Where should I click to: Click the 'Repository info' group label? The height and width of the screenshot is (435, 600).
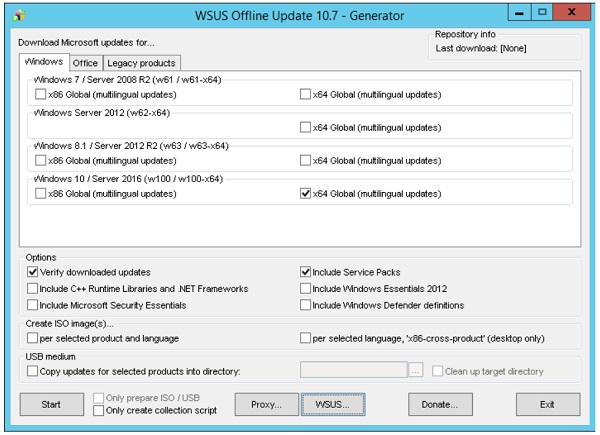click(465, 34)
